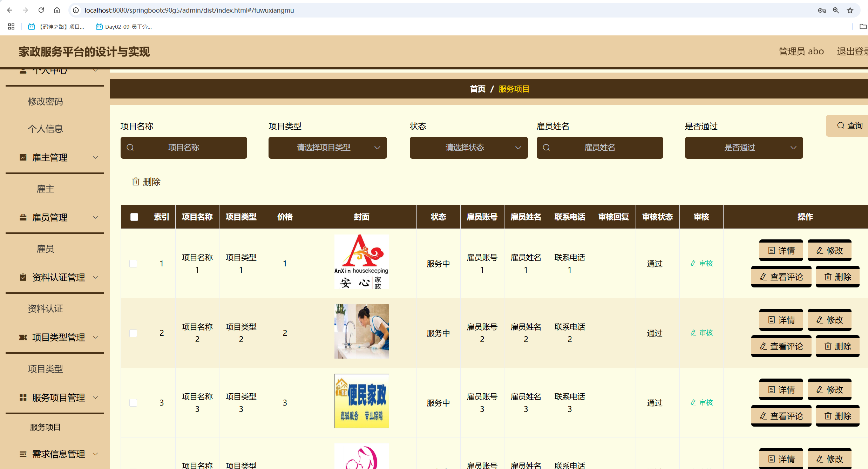Go to 首页 breadcrumb
Viewport: 868px width, 469px height.
pos(478,89)
